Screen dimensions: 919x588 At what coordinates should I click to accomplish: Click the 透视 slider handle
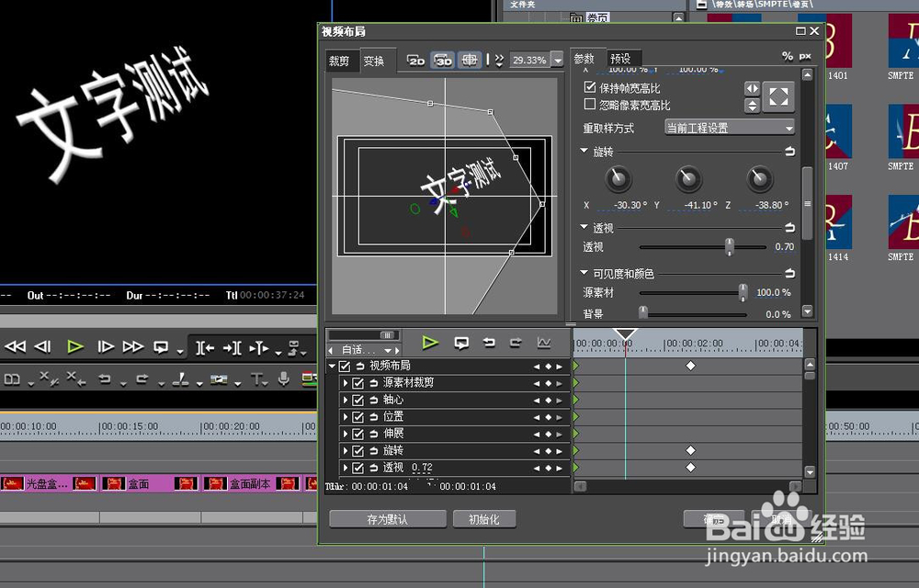729,246
